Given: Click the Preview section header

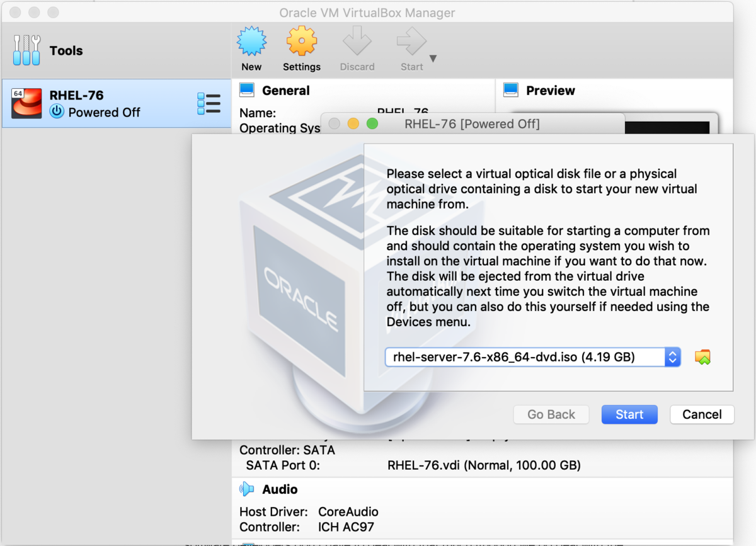Looking at the screenshot, I should point(551,91).
